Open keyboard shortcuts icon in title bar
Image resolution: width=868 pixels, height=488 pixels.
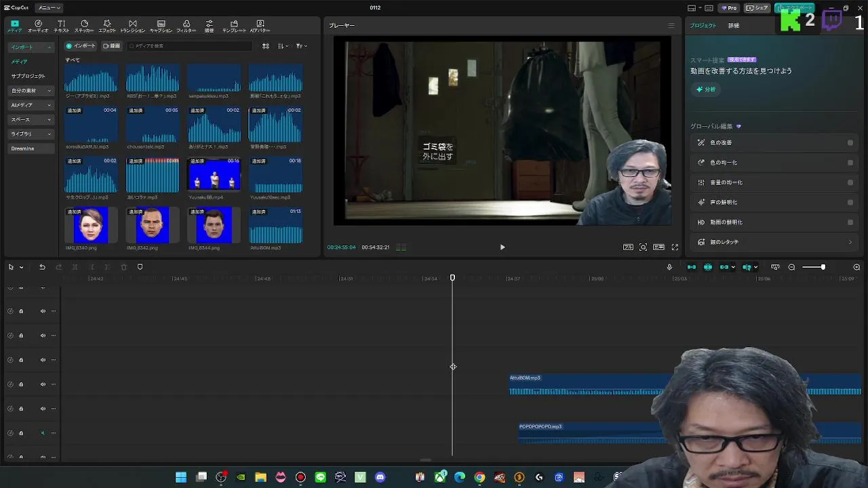click(709, 8)
